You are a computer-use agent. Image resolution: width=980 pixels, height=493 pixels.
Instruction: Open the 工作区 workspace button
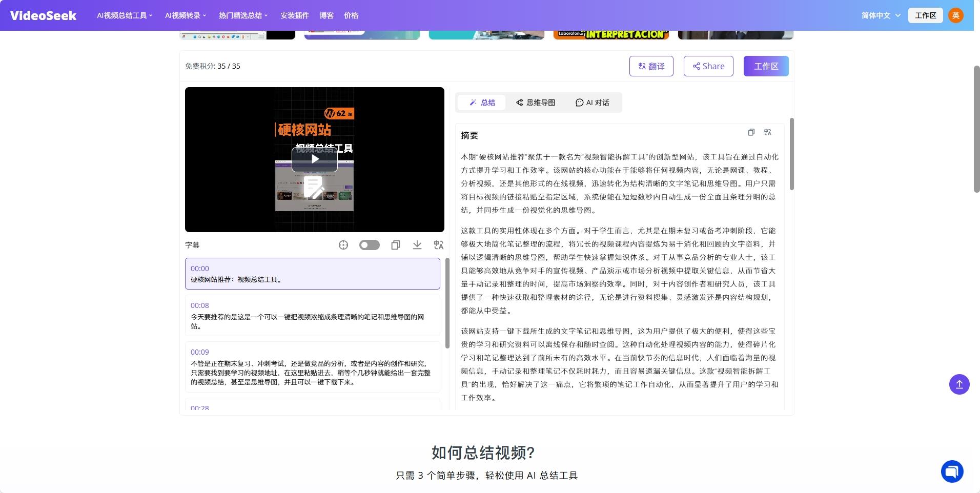tap(766, 66)
